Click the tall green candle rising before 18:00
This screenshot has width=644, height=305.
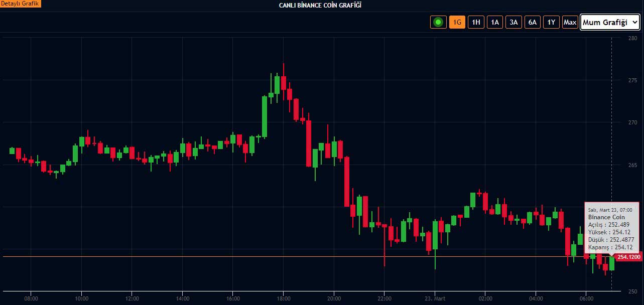point(265,116)
